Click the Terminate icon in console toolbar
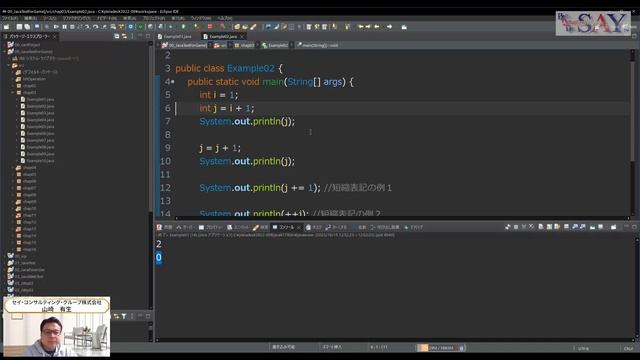Viewport: 640px width, 360px height. click(516, 227)
